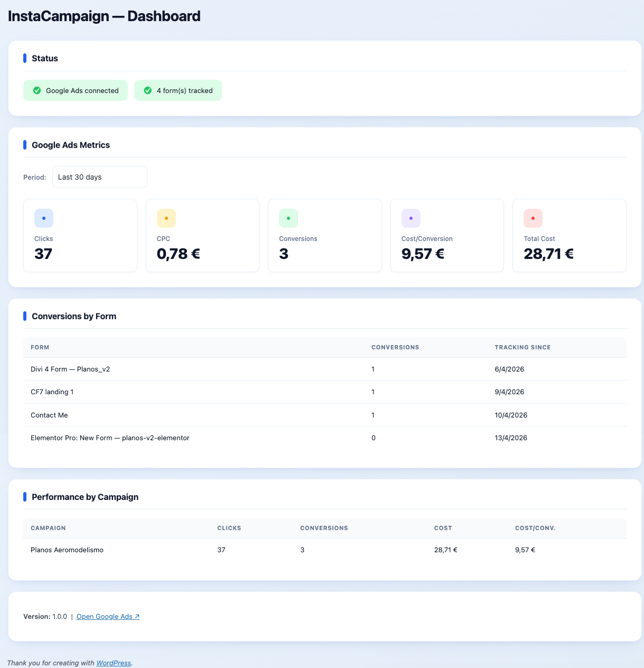644x668 pixels.
Task: Click the forms tracked checkmark icon
Action: pyautogui.click(x=148, y=90)
